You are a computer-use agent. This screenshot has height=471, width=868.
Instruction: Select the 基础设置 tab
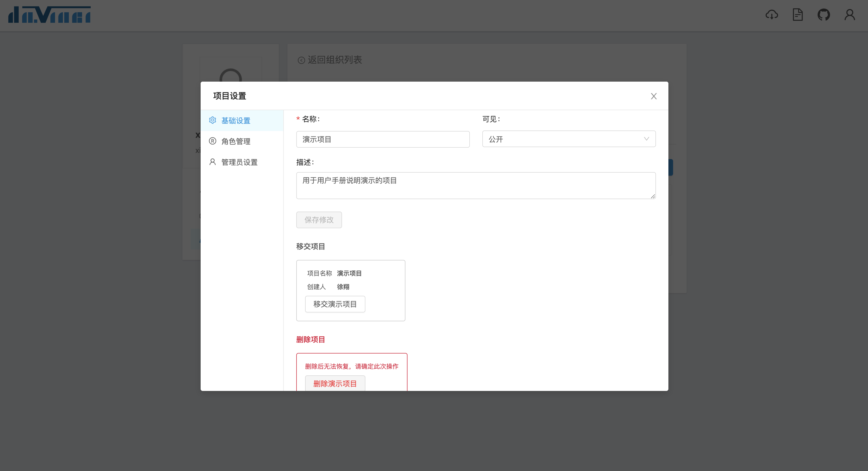click(235, 121)
